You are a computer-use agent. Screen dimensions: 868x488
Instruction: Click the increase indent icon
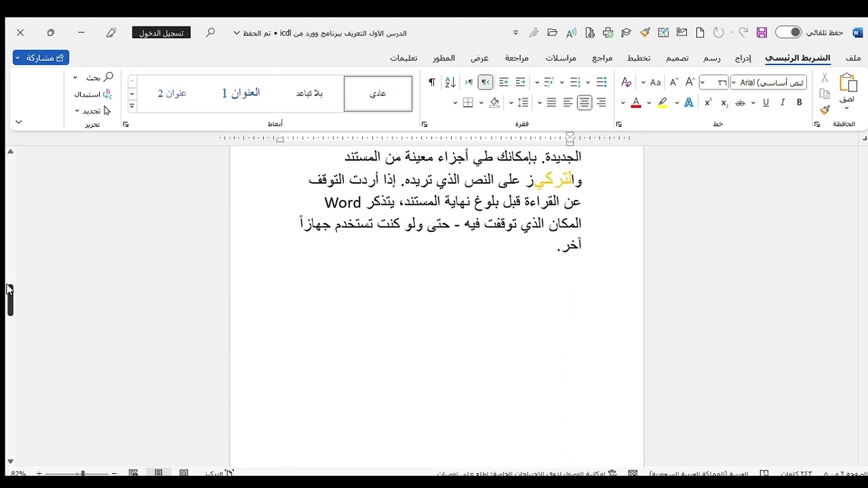click(504, 83)
